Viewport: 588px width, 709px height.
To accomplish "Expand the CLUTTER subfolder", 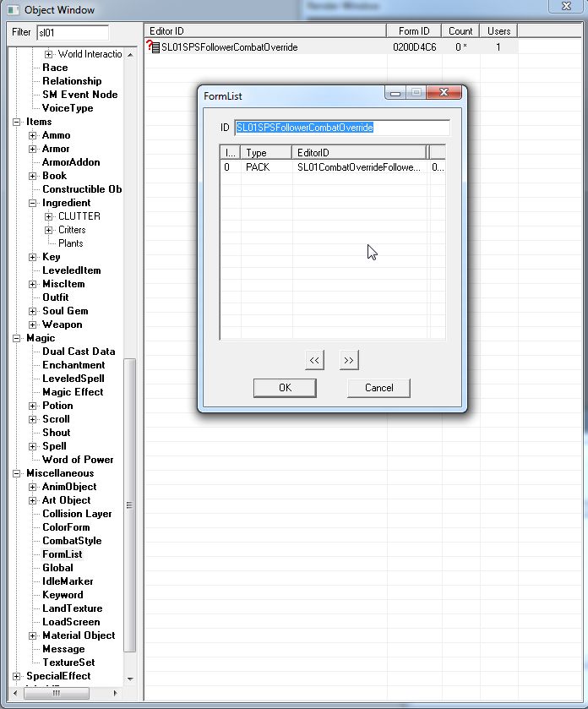I will 48,216.
